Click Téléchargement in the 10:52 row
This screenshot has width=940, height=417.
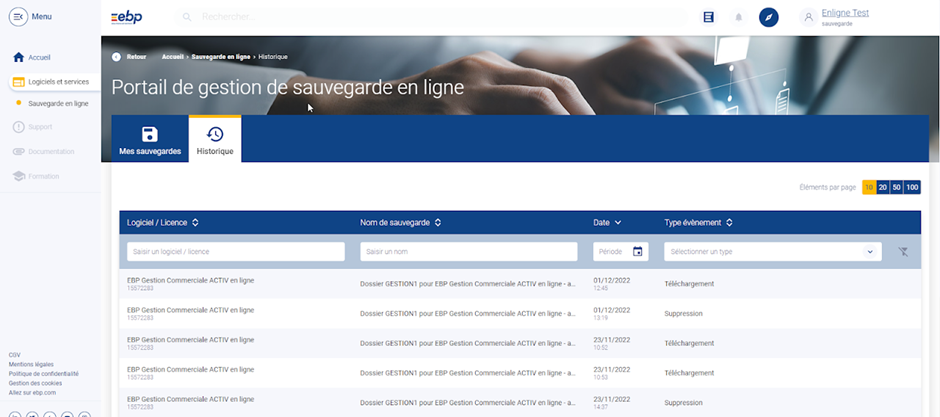tap(689, 343)
